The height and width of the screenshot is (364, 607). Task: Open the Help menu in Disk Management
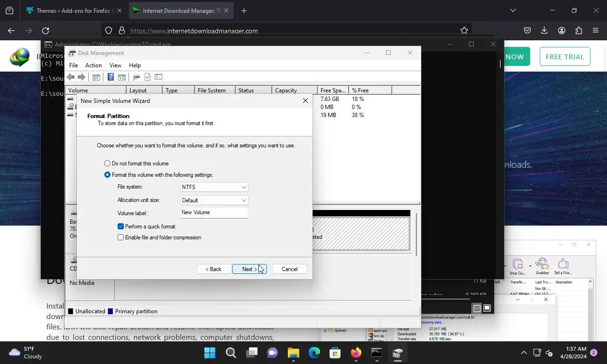pyautogui.click(x=135, y=65)
